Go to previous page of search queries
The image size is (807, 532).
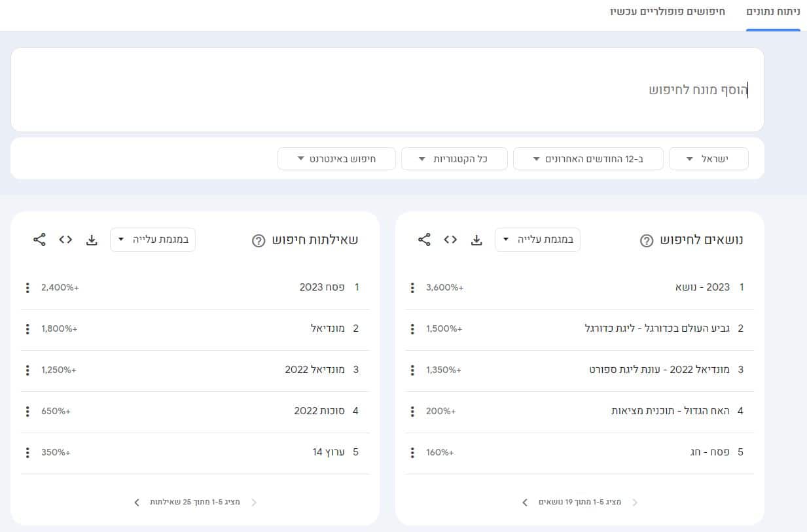click(254, 502)
